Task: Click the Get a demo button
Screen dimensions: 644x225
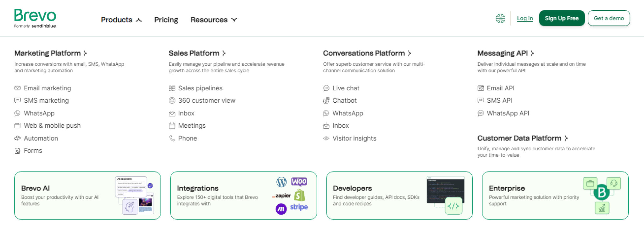Action: click(x=608, y=18)
